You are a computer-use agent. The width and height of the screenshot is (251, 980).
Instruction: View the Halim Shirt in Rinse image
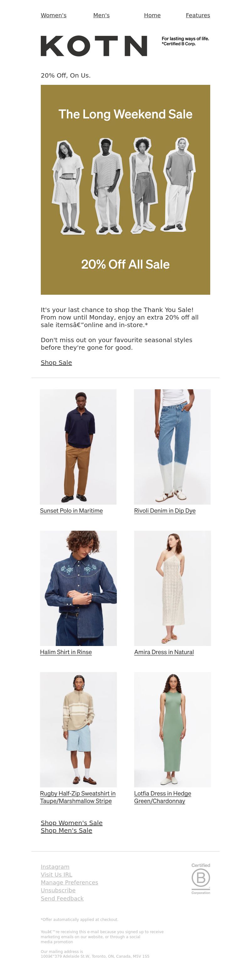[x=78, y=588]
